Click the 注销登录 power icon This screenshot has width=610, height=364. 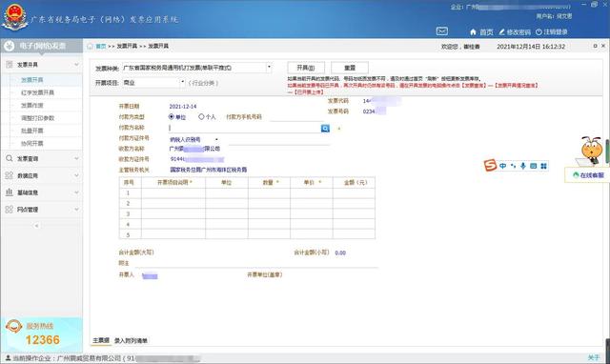[539, 31]
